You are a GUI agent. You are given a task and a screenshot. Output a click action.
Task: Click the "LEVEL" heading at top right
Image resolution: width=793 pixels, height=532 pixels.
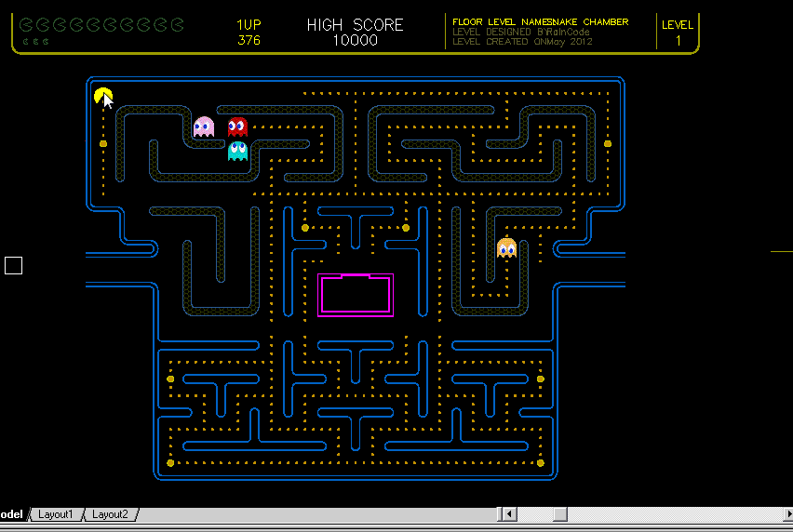678,25
